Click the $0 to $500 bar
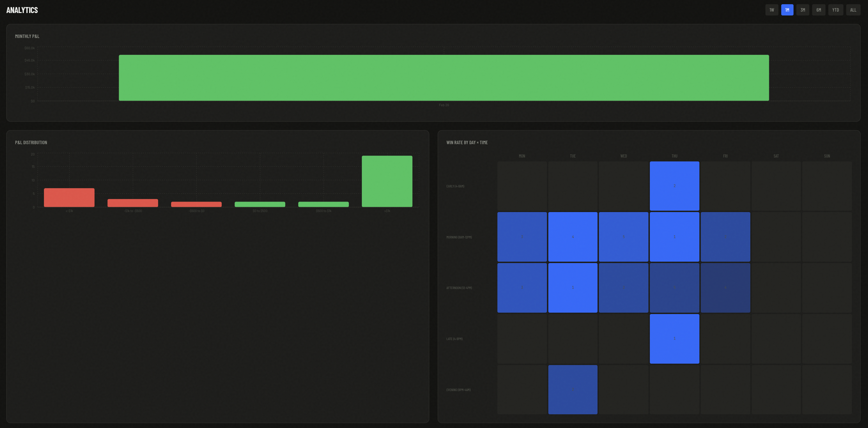 click(x=260, y=204)
